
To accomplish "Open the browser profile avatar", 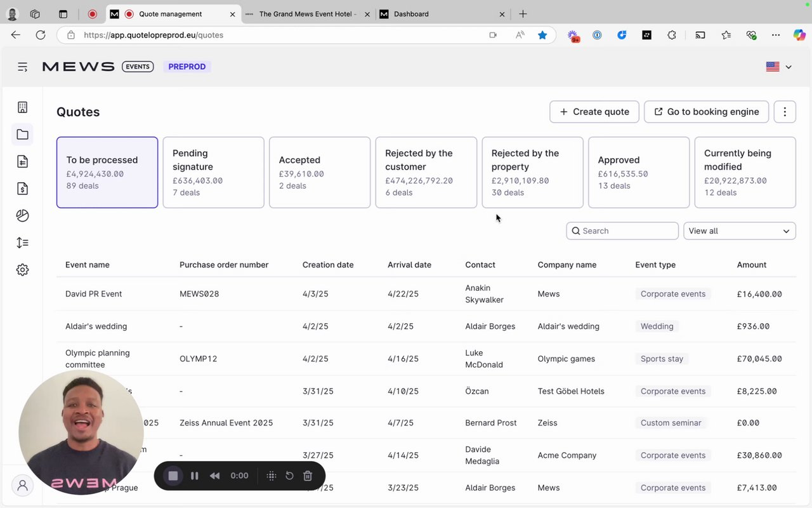I will point(12,14).
